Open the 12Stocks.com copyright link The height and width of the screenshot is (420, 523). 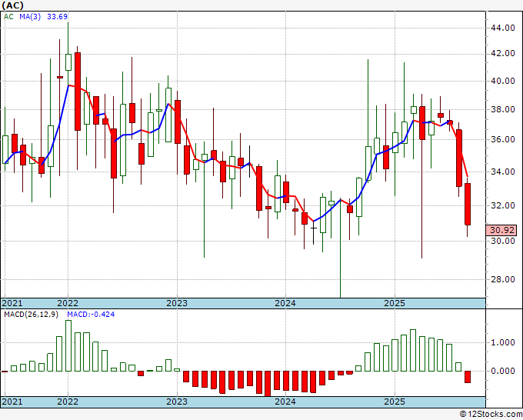pyautogui.click(x=491, y=414)
